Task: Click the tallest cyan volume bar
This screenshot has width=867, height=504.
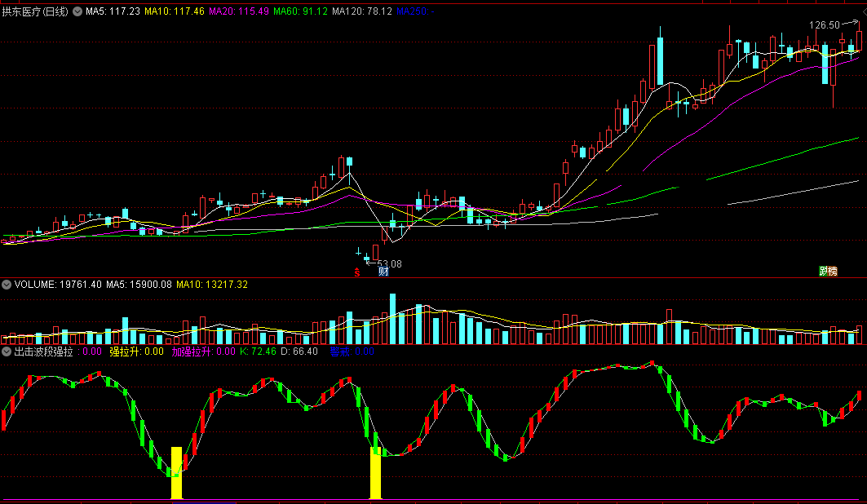Action: (392, 319)
